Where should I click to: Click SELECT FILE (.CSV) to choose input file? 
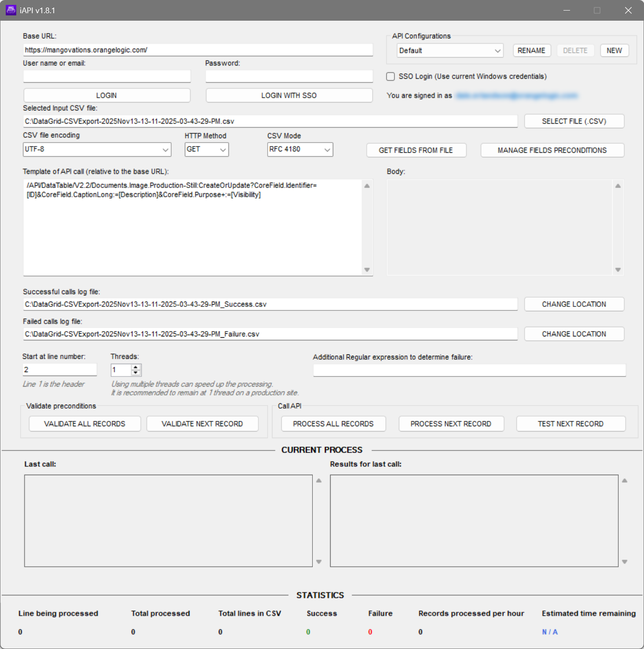click(574, 121)
